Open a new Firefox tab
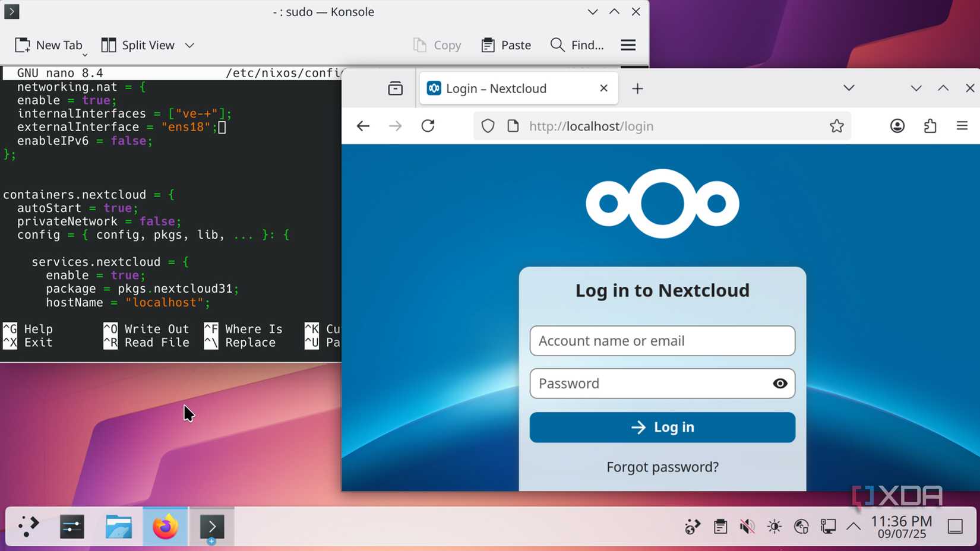This screenshot has height=551, width=980. 637,88
